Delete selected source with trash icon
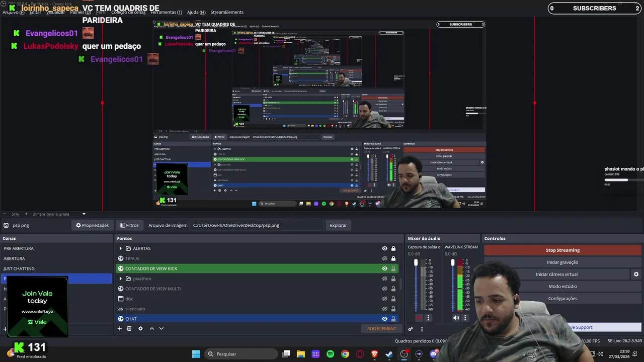Image resolution: width=644 pixels, height=362 pixels. tap(129, 328)
